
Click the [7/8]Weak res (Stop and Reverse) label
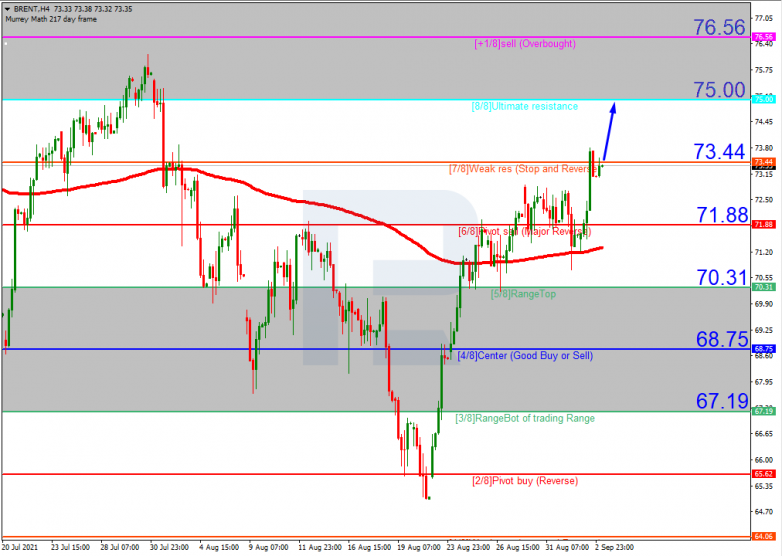coord(523,169)
